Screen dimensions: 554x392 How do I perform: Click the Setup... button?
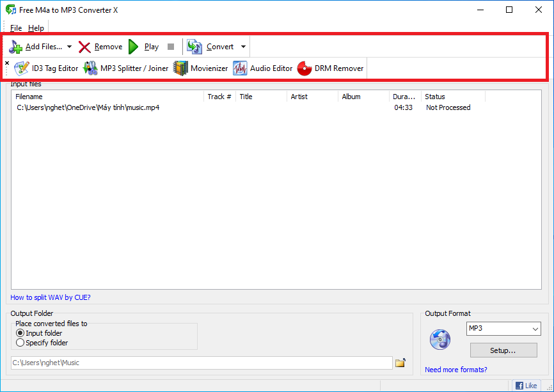pos(503,350)
